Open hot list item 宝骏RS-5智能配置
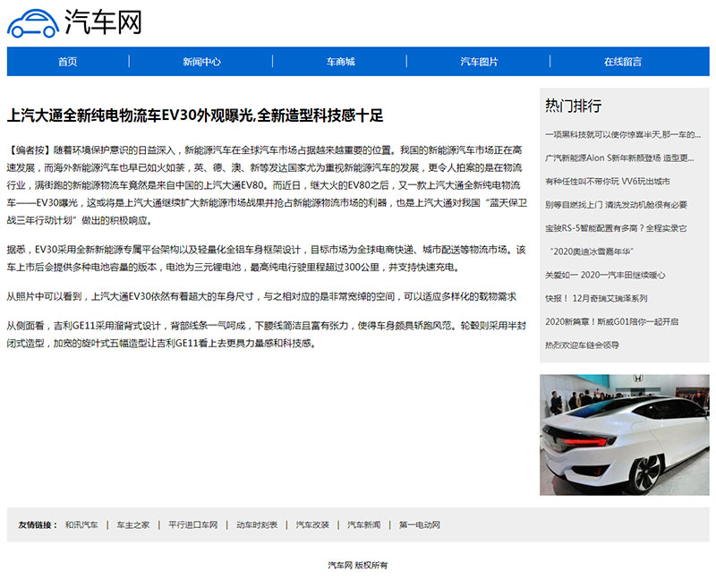This screenshot has width=716, height=588. pos(616,228)
